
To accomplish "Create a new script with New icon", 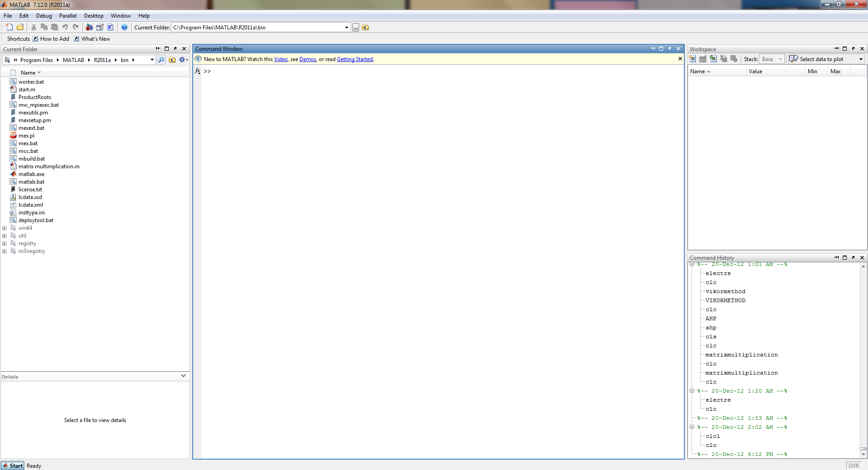I will click(x=9, y=27).
